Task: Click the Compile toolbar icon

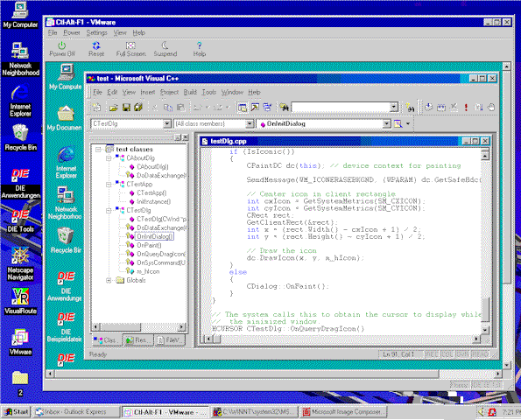Action: (x=429, y=108)
